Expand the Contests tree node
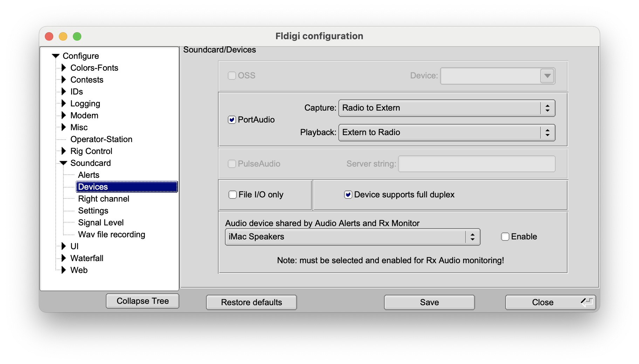Image resolution: width=639 pixels, height=364 pixels. coord(63,79)
